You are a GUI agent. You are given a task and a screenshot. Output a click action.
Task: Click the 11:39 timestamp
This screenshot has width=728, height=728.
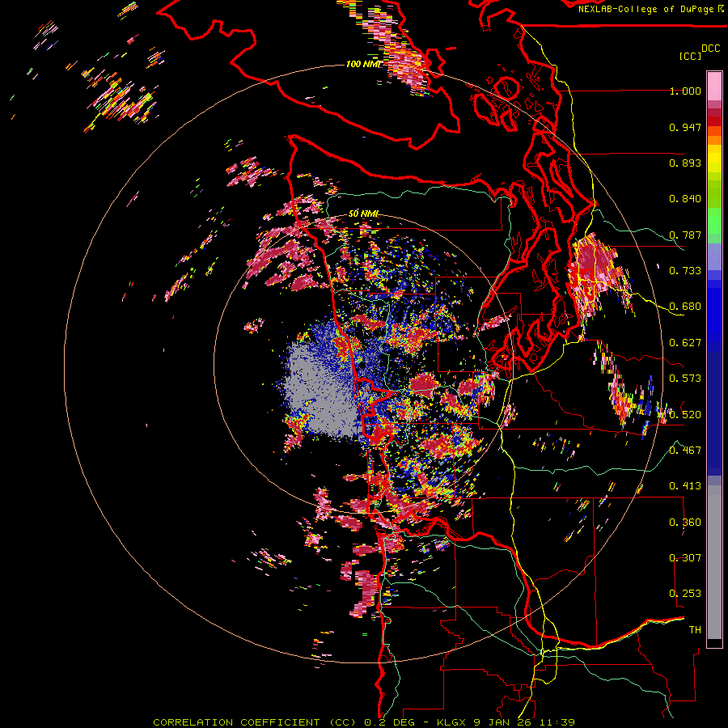coord(557,722)
